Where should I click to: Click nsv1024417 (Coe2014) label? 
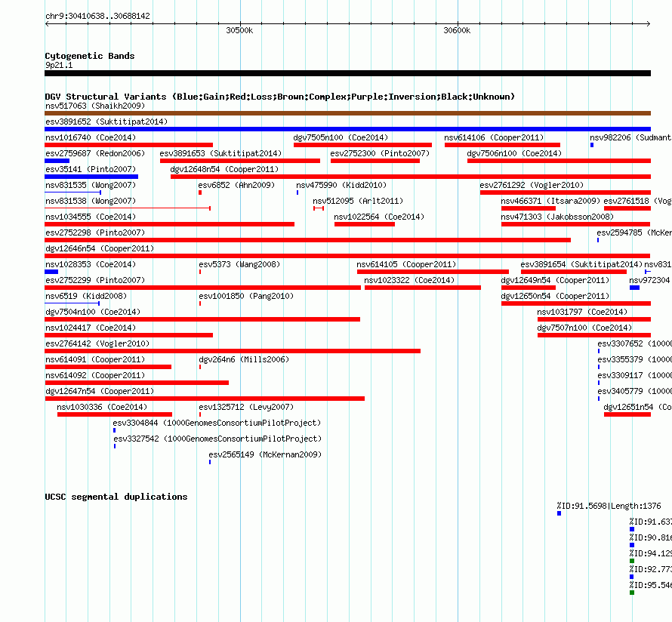click(91, 328)
